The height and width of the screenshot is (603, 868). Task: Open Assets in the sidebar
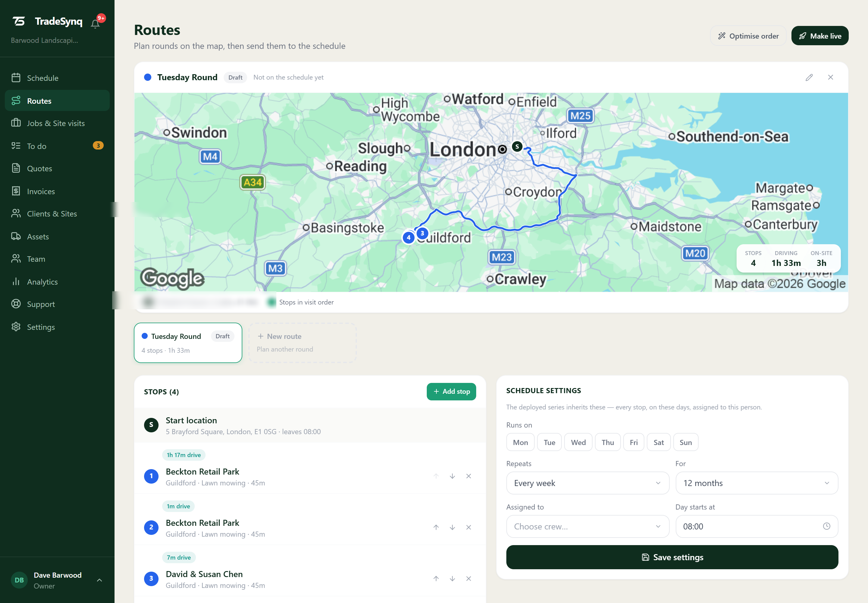pos(57,236)
